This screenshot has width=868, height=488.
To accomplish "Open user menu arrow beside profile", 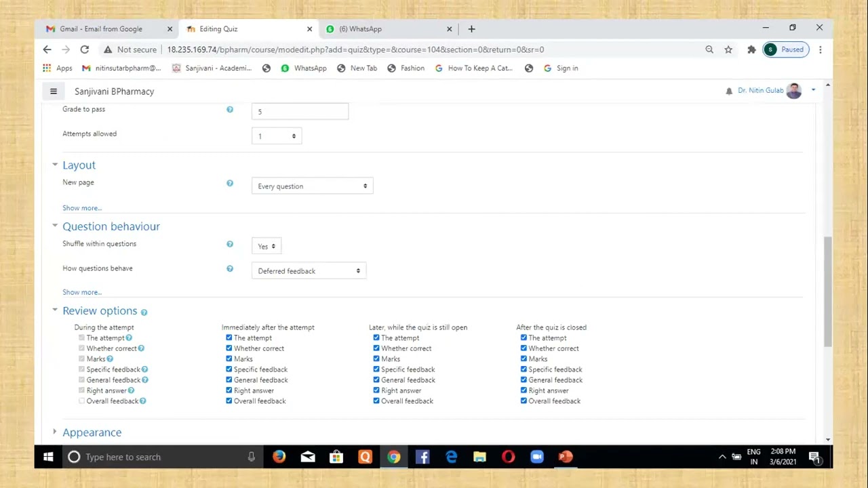I will pos(813,90).
